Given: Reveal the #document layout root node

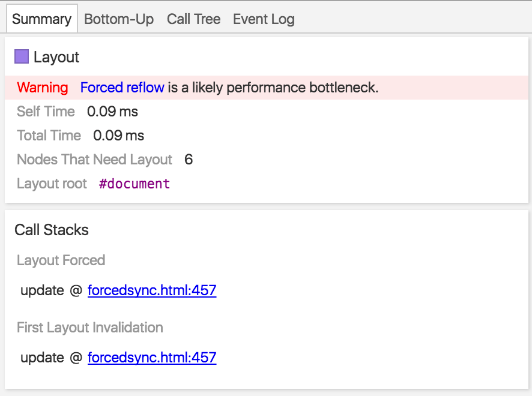Looking at the screenshot, I should pyautogui.click(x=135, y=184).
